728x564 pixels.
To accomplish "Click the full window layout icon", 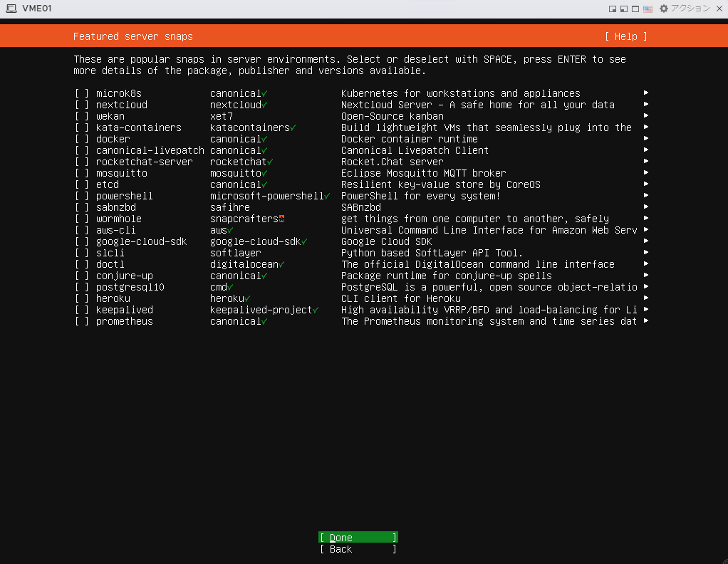I will click(x=635, y=9).
